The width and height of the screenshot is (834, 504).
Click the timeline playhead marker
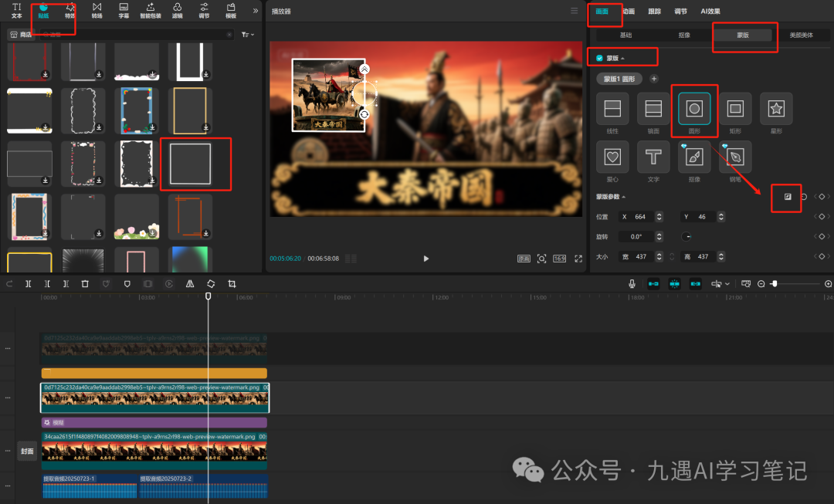(x=208, y=296)
